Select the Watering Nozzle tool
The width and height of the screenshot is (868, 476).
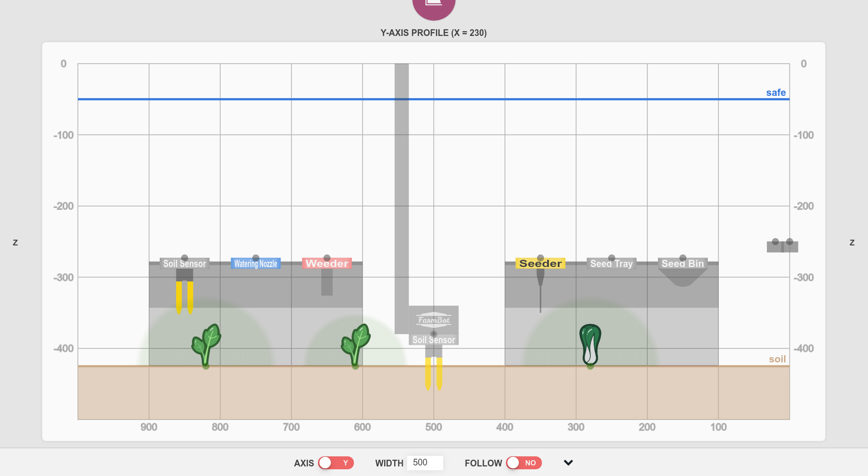coord(256,263)
